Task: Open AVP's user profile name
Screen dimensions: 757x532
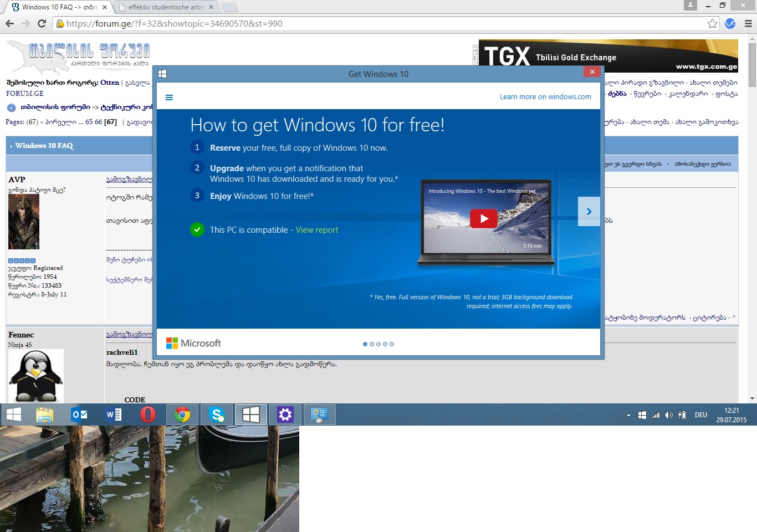Action: coord(17,180)
